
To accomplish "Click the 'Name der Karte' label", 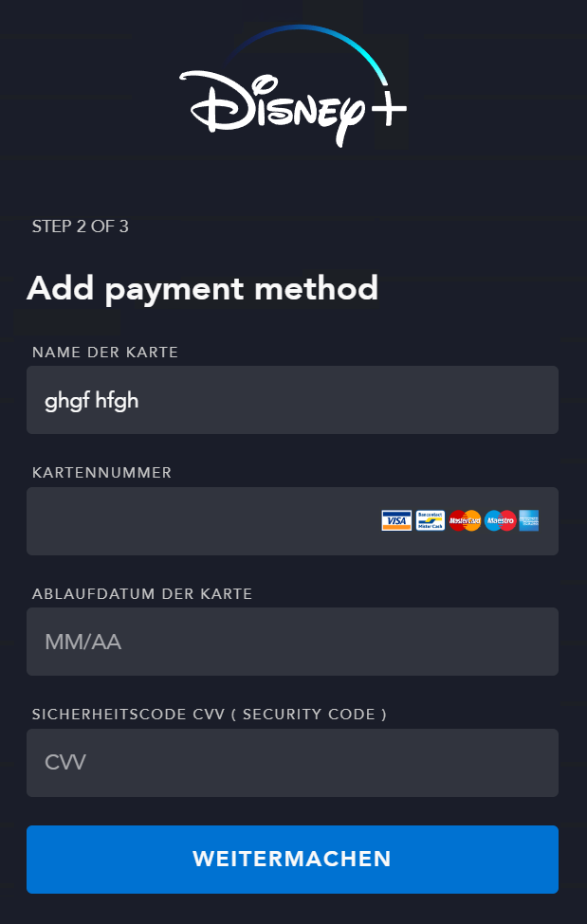I will coord(105,353).
